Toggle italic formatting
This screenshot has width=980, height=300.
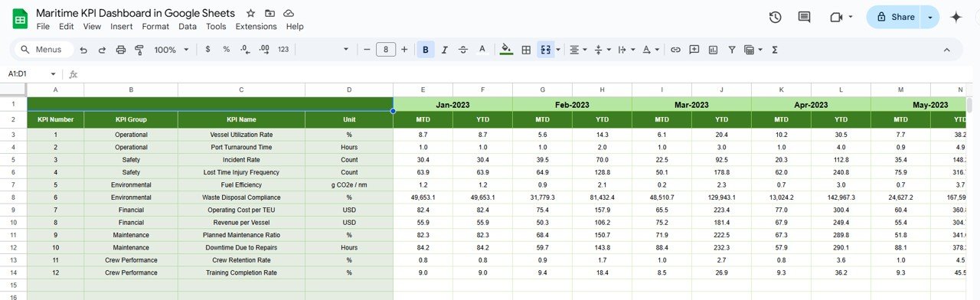(x=444, y=50)
